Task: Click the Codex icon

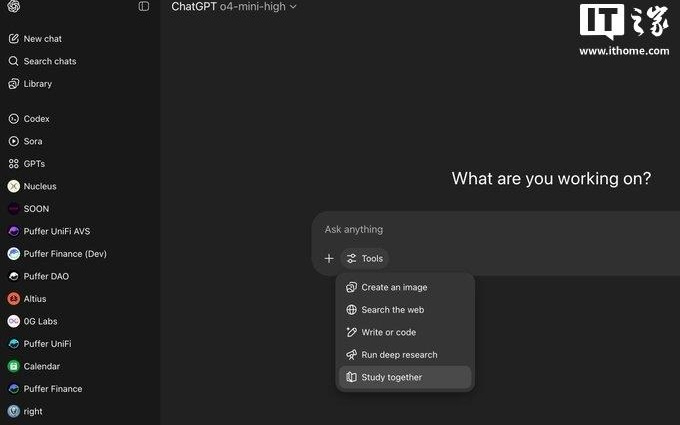Action: [x=13, y=118]
